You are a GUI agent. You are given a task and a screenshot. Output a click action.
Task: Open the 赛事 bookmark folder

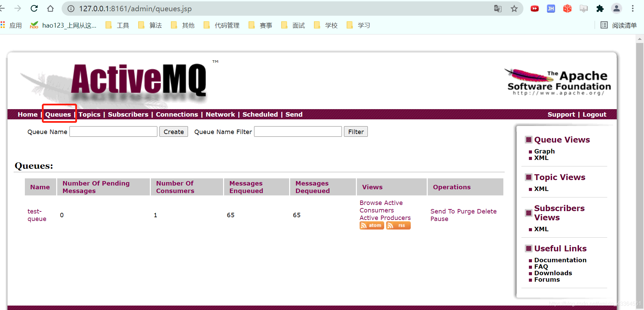coord(261,25)
